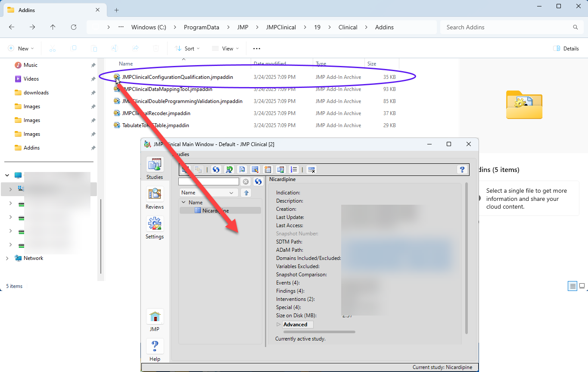This screenshot has height=372, width=588.
Task: Click the blue up-arrow sort order button
Action: 246,193
